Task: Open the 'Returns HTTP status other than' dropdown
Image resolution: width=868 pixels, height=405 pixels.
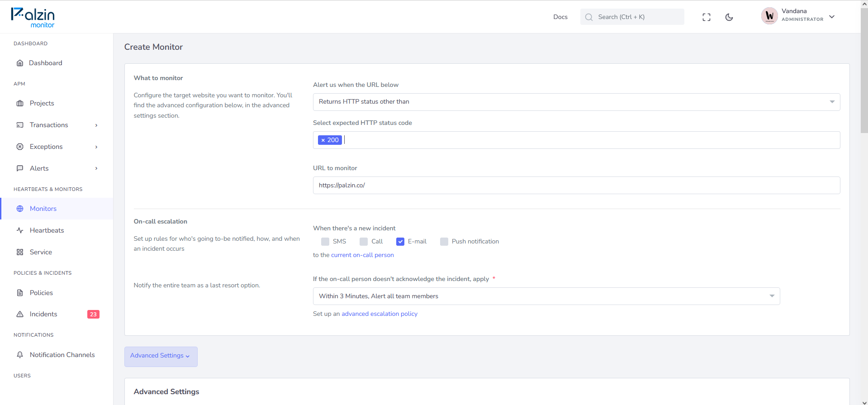Action: pyautogui.click(x=576, y=102)
